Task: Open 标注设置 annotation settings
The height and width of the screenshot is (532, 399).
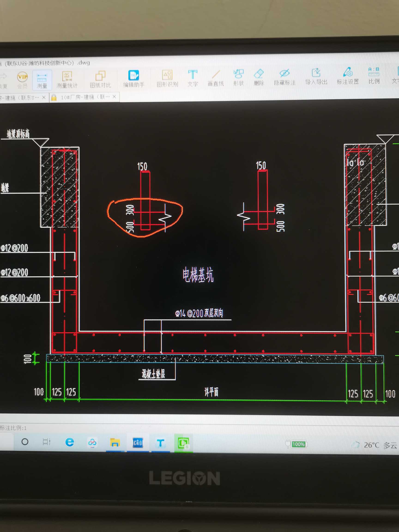Action: 348,76
